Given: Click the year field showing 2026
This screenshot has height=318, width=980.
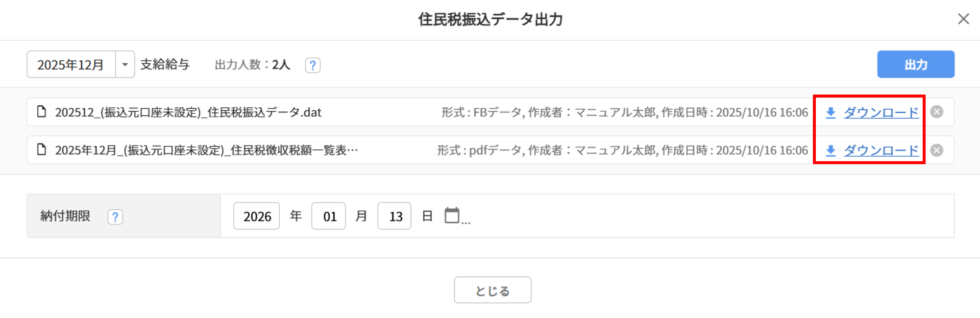Looking at the screenshot, I should coord(257,216).
